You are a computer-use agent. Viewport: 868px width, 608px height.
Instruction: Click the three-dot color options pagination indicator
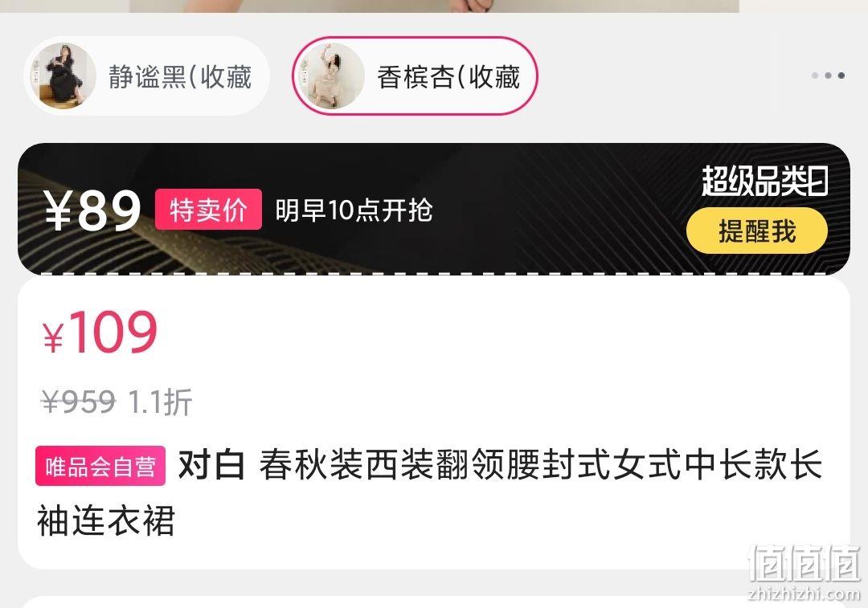point(828,75)
